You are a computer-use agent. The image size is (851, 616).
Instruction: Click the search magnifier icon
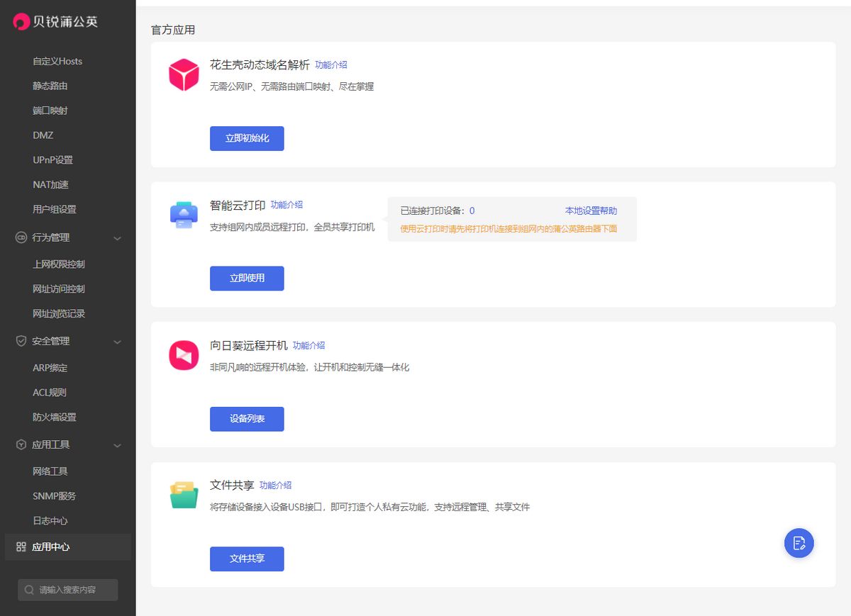tap(29, 590)
